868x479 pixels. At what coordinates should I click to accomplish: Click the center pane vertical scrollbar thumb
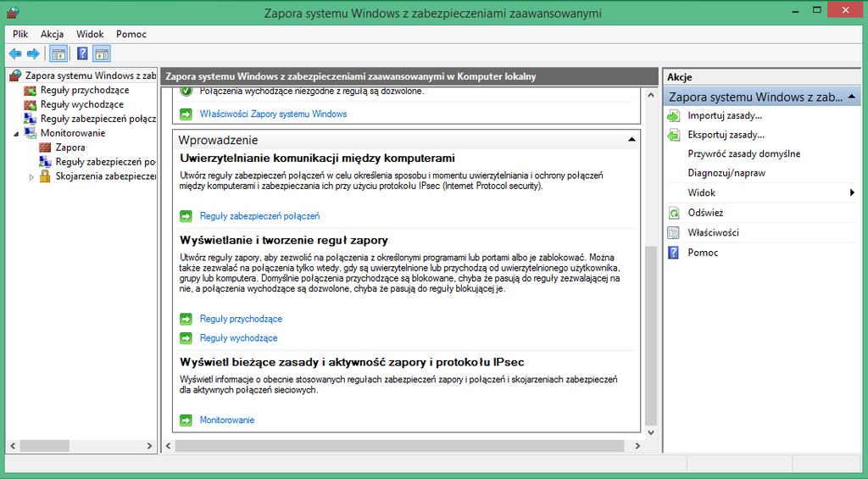651,335
